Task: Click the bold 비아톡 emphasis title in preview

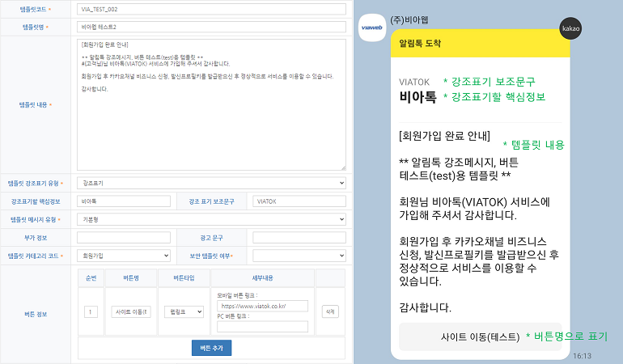Action: coord(417,97)
